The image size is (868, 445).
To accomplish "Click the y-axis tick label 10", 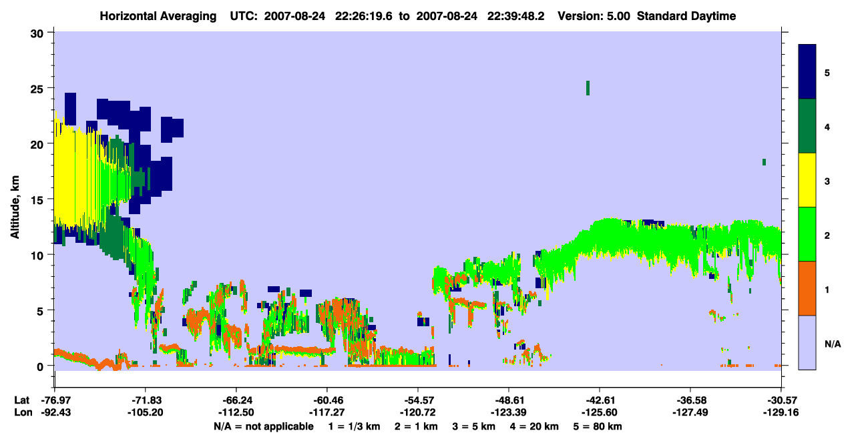I will point(38,255).
